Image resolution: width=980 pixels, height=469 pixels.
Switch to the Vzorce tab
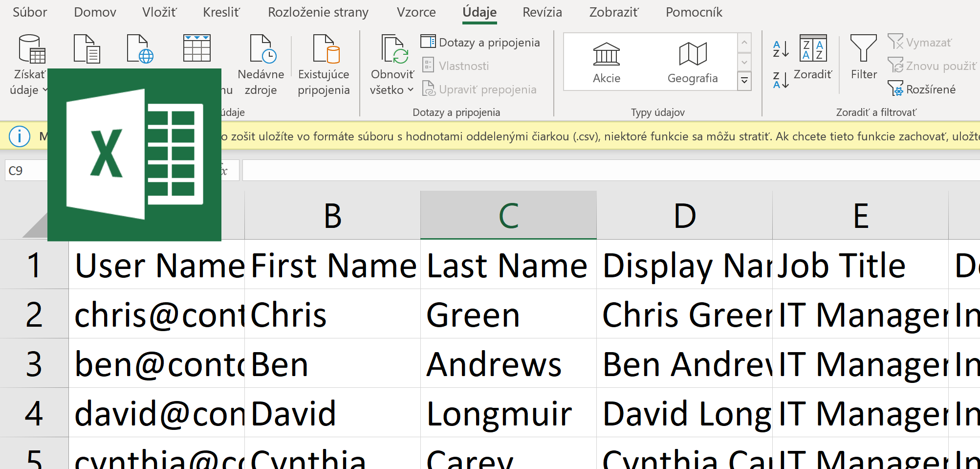[x=416, y=12]
